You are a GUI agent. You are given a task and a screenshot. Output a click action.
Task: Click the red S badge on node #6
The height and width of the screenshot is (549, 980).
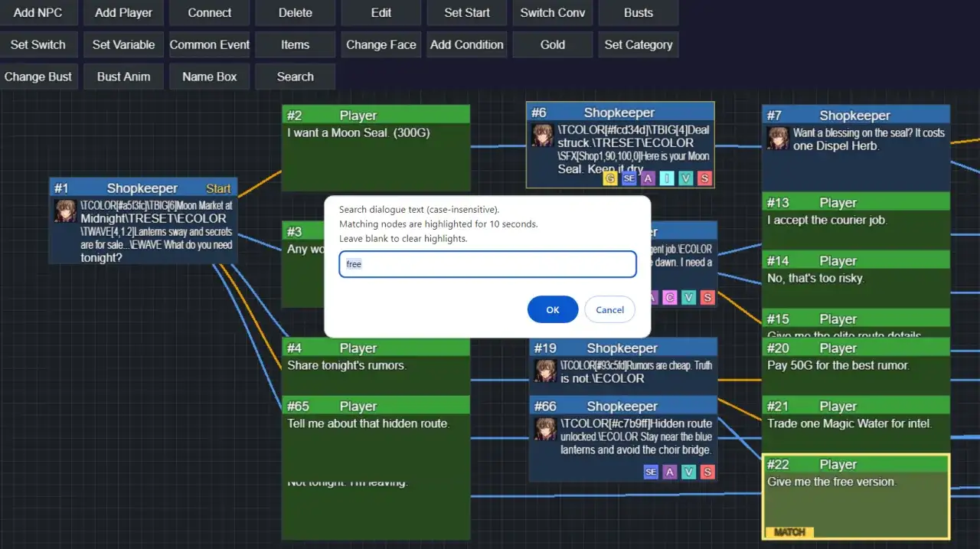(x=705, y=178)
